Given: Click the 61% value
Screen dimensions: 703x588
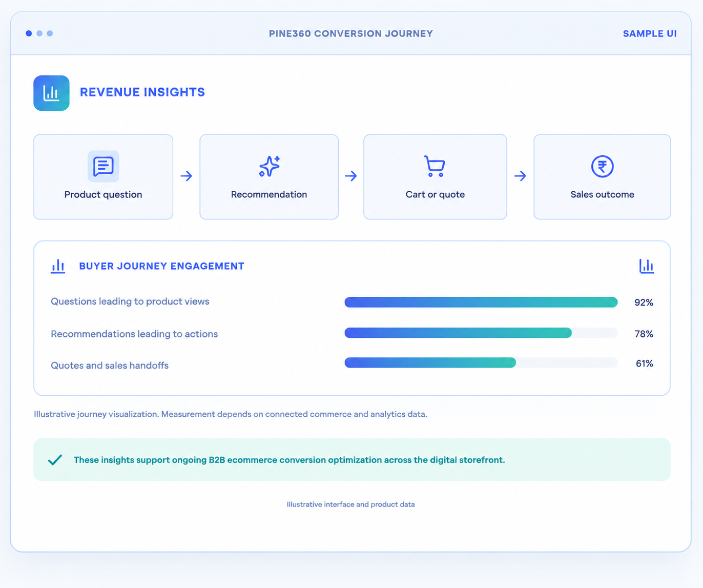Looking at the screenshot, I should coord(644,363).
